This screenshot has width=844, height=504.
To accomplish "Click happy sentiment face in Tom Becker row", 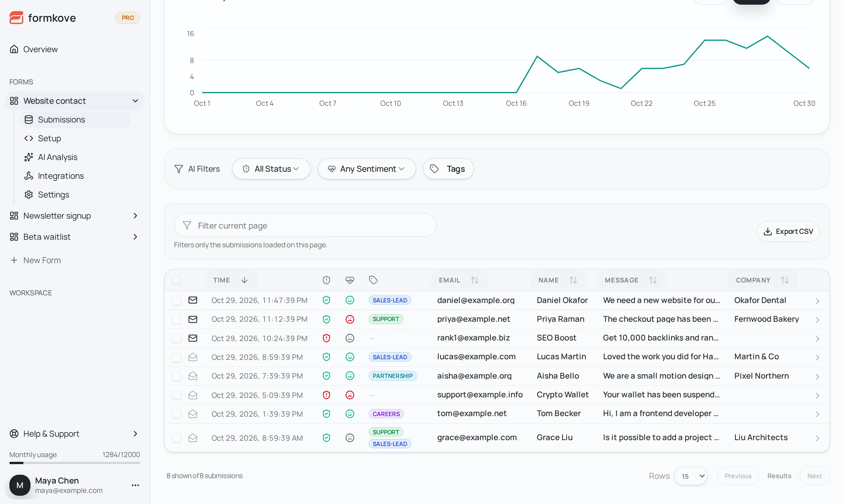I will click(350, 414).
